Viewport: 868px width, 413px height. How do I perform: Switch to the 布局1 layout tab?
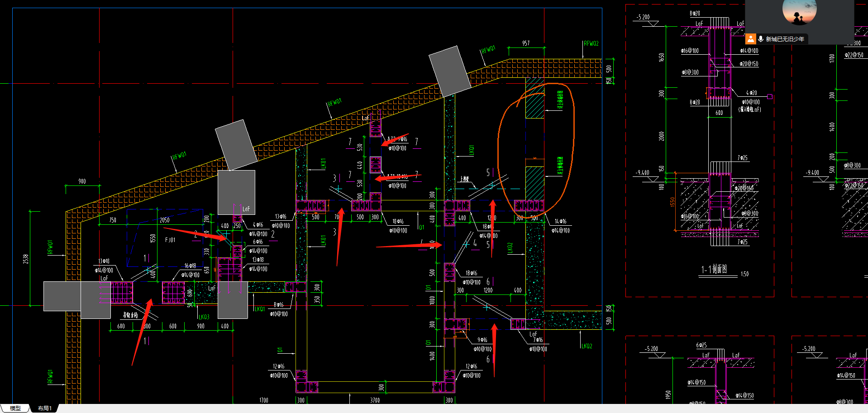click(44, 408)
